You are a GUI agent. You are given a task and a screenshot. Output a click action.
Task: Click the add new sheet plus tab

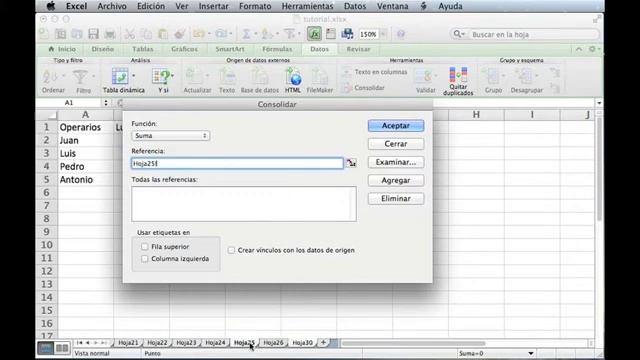point(323,342)
